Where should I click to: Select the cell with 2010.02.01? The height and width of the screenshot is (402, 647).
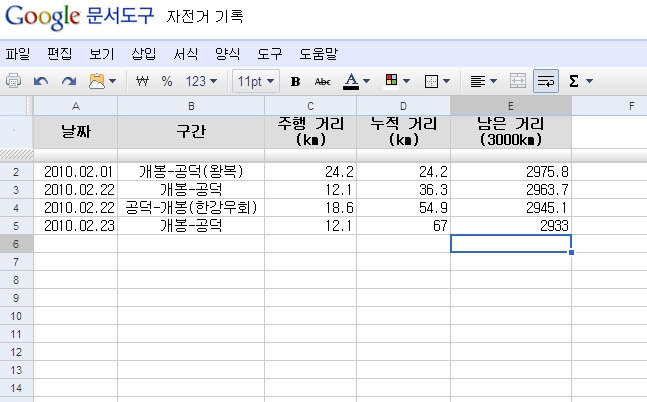click(76, 172)
